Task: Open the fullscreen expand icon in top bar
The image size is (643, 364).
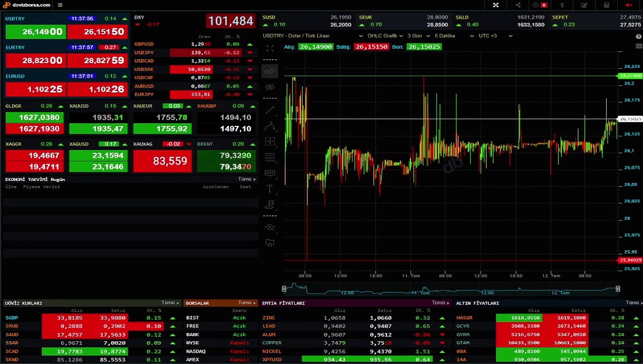Action: (495, 5)
